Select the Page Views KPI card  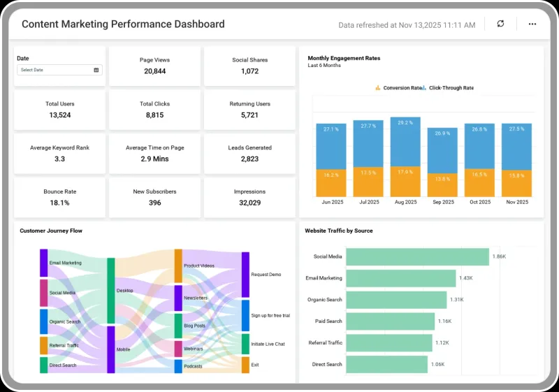tap(154, 66)
